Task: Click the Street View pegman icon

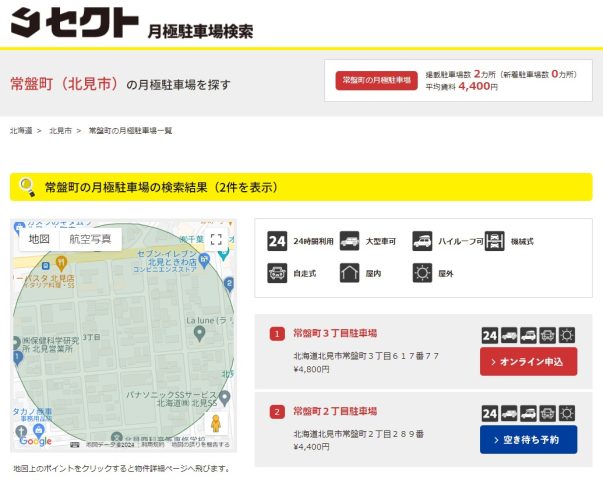Action: coord(216,423)
